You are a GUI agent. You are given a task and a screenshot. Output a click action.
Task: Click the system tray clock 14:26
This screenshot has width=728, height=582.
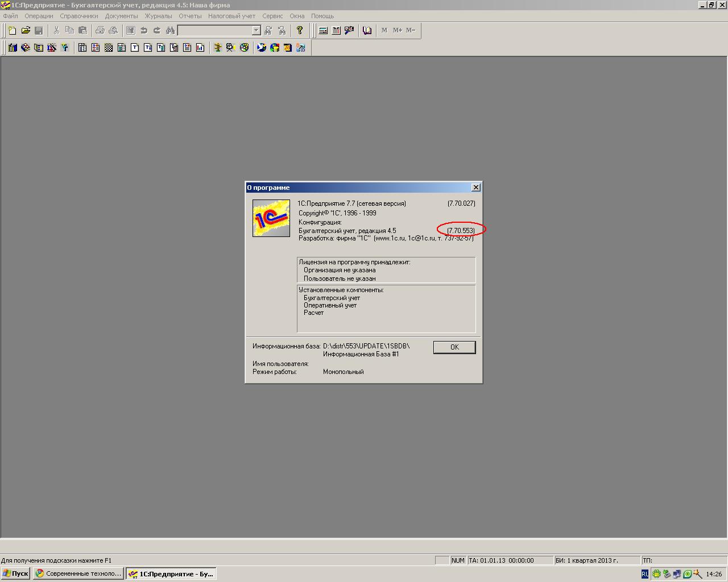tap(714, 574)
